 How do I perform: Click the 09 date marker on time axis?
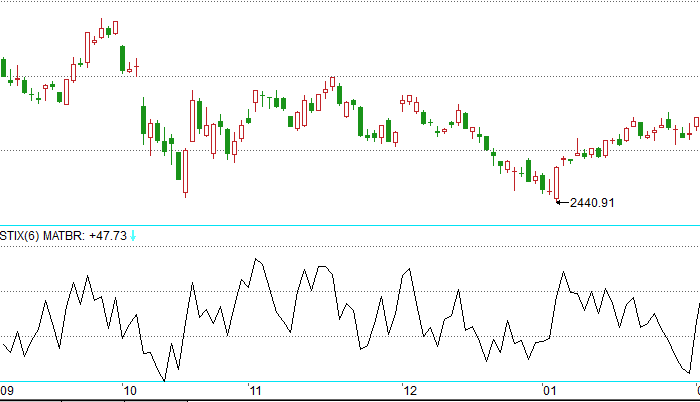[7, 390]
